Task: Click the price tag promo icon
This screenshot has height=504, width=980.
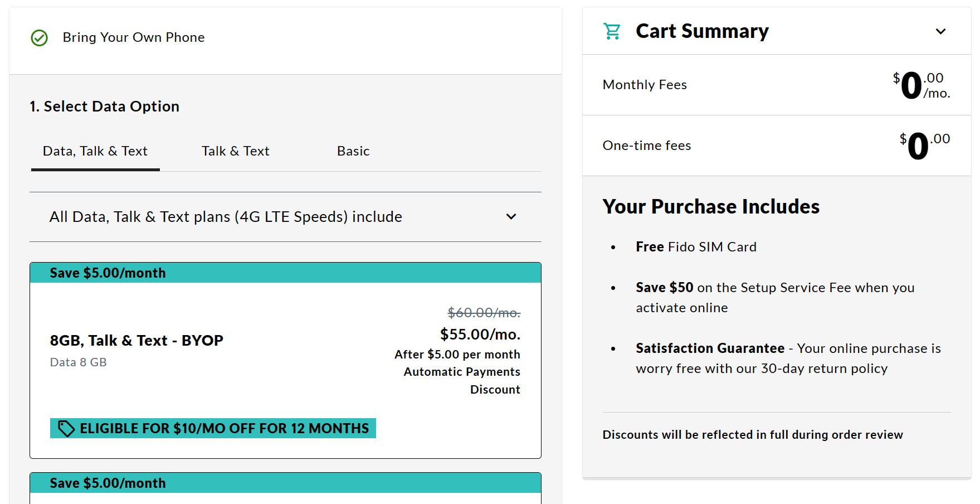Action: (66, 428)
